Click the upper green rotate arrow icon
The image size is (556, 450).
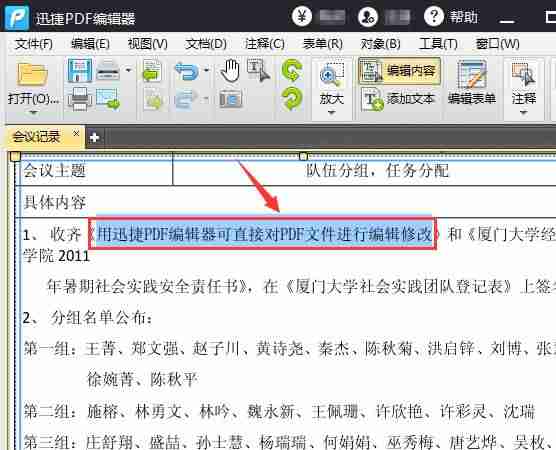[292, 70]
